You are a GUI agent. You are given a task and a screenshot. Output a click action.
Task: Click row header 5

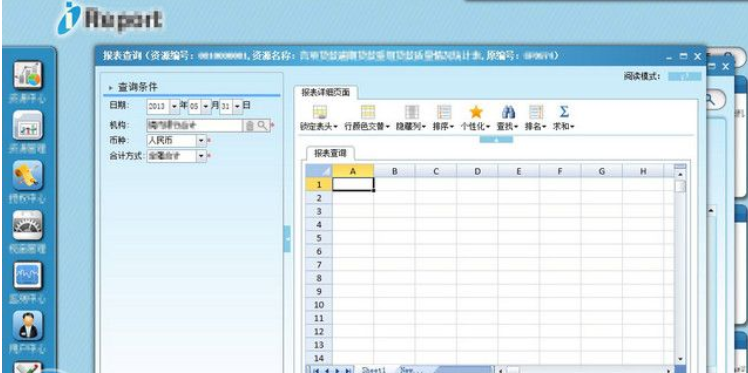pos(319,238)
